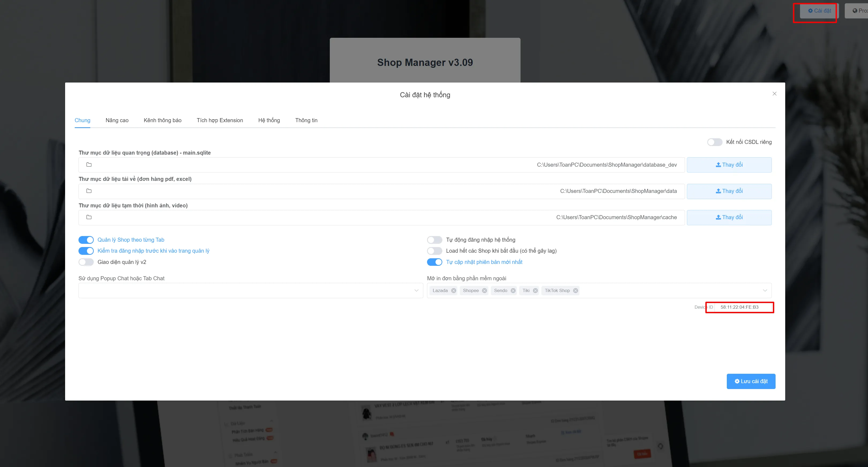Disable Quản lý Shop theo từng Tab

[86, 240]
